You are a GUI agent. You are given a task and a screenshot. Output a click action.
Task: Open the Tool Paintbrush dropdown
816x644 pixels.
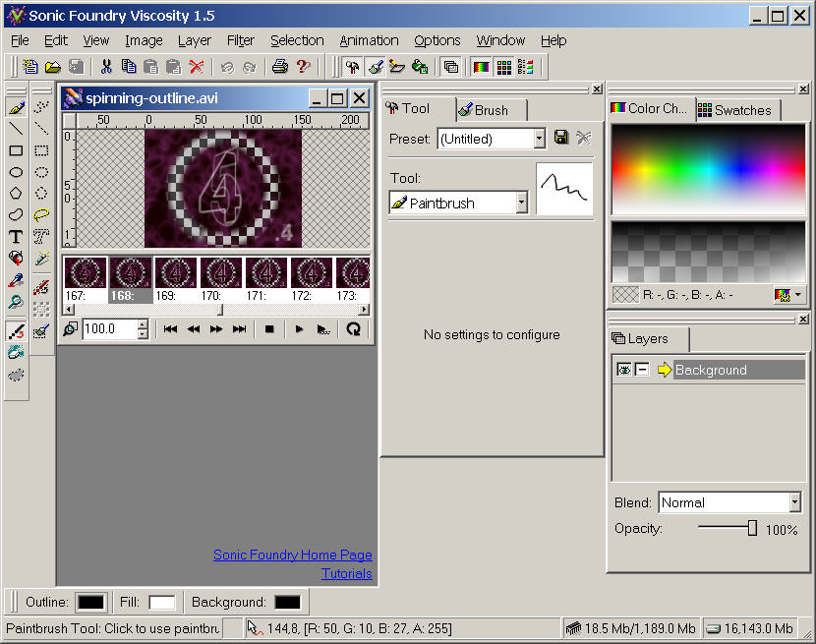click(522, 203)
